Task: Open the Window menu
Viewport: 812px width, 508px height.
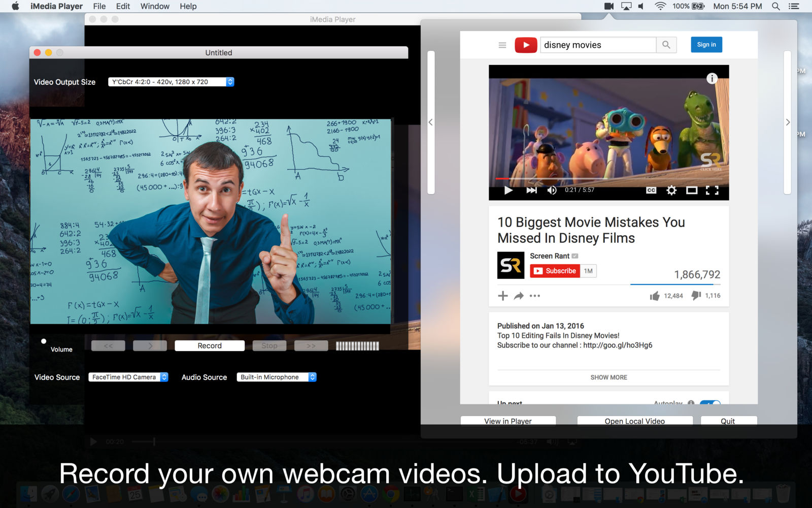Action: pyautogui.click(x=155, y=6)
